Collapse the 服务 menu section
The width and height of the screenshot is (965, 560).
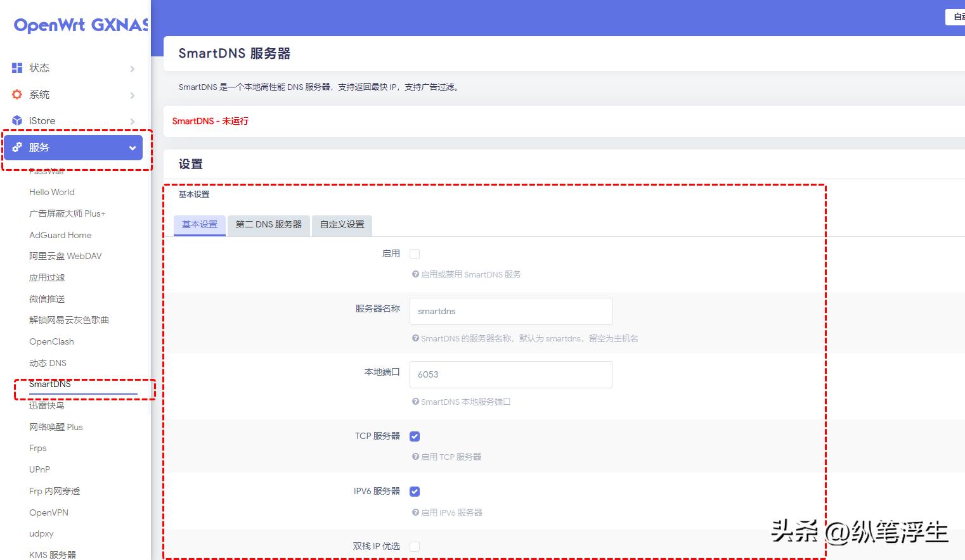[x=73, y=147]
